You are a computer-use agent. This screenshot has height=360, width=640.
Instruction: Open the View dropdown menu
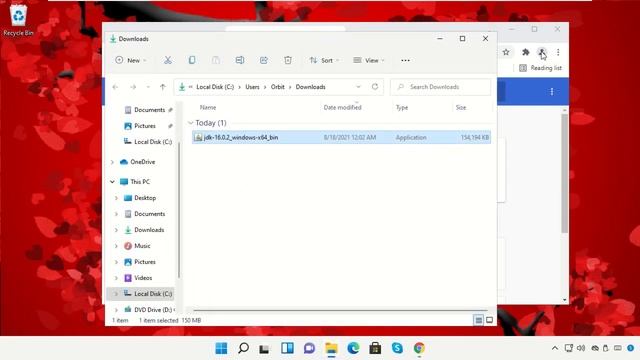pos(369,60)
